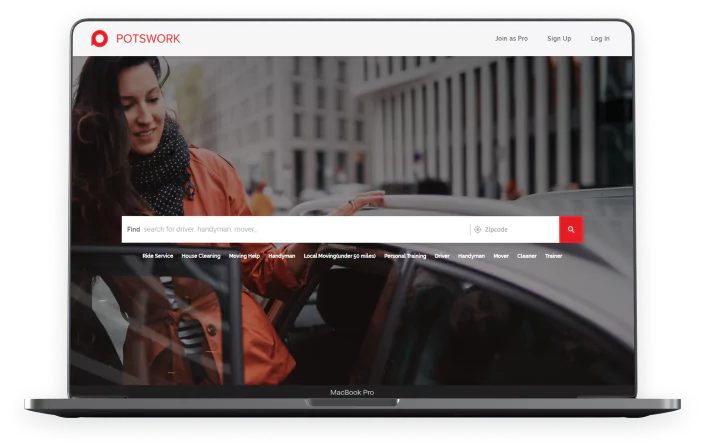This screenshot has width=705, height=448.
Task: Click the Potswork logo icon
Action: [99, 38]
